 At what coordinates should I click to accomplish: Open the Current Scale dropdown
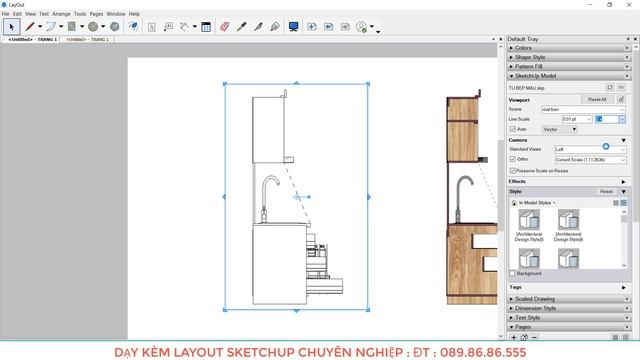590,160
